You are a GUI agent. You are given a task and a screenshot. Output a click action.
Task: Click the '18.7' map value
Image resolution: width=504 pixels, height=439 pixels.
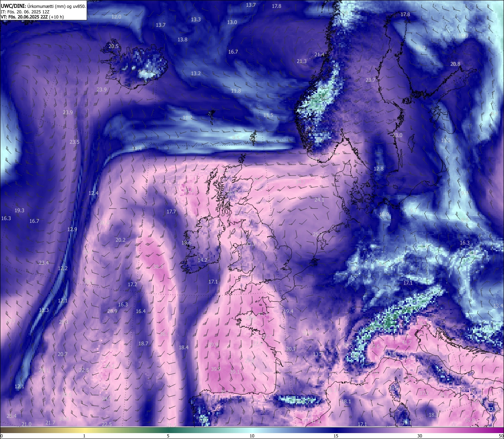(x=143, y=343)
